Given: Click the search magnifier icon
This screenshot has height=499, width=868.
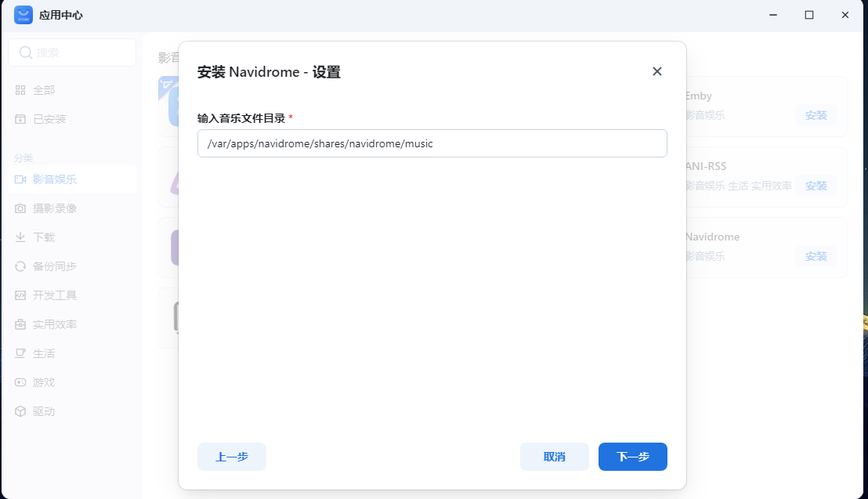Looking at the screenshot, I should point(26,52).
